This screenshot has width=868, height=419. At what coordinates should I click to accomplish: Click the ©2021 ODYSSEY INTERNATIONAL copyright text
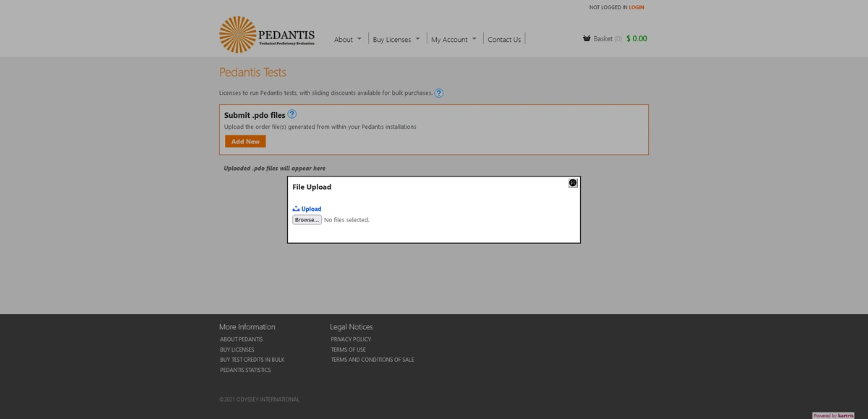[259, 399]
